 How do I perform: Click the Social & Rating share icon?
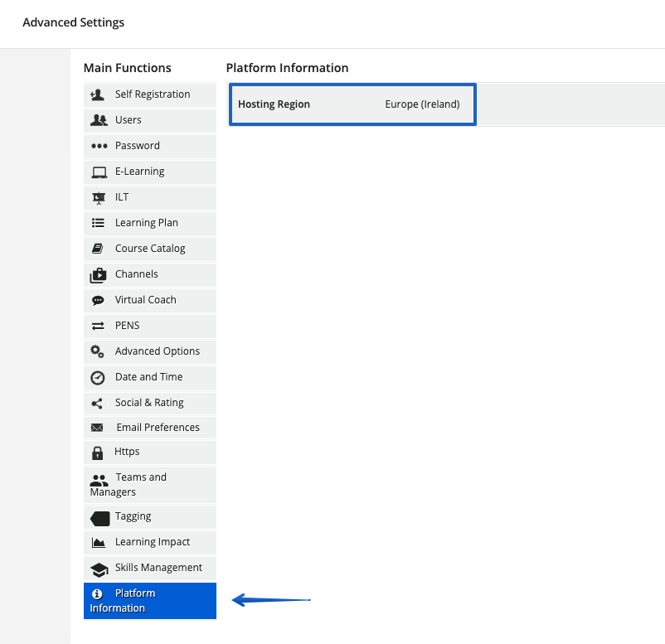coord(100,402)
